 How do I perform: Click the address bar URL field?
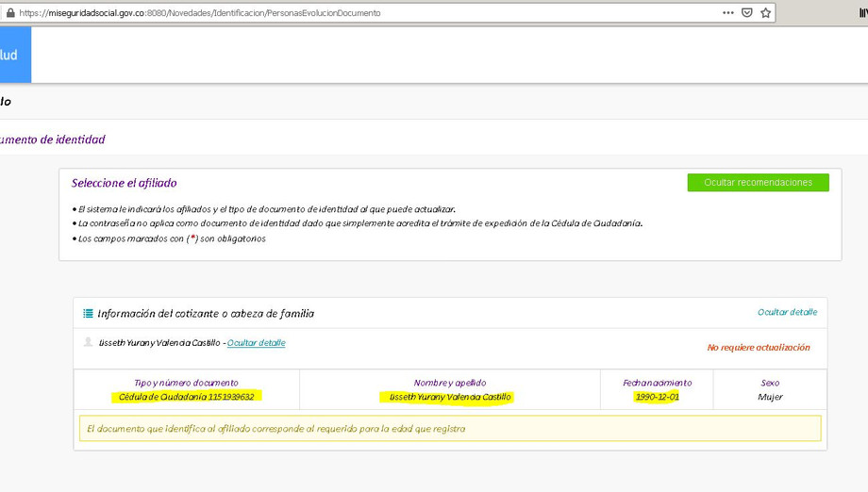pos(377,13)
